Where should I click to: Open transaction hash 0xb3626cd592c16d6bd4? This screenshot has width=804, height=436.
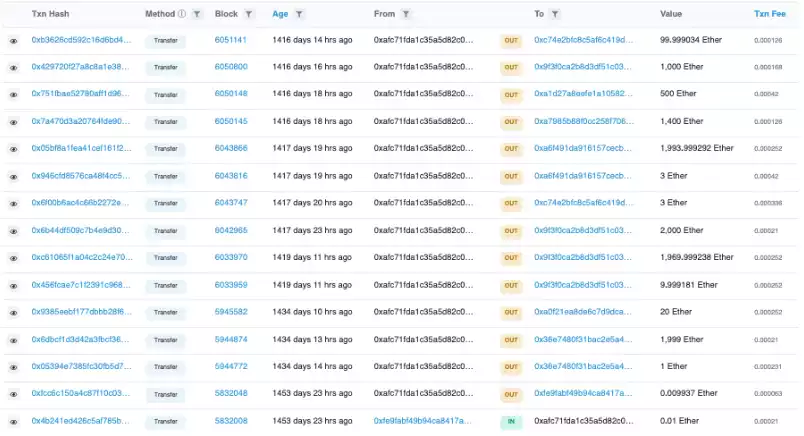click(81, 39)
